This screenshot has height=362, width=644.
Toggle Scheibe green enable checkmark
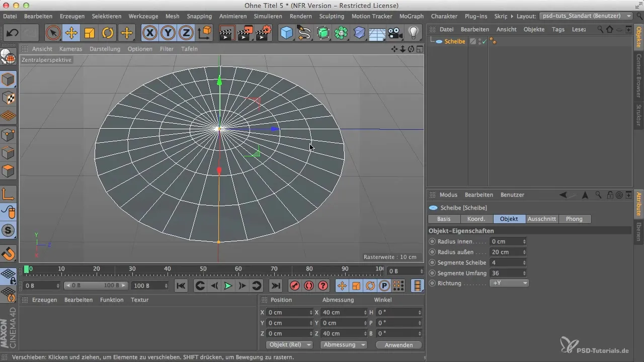(x=484, y=42)
